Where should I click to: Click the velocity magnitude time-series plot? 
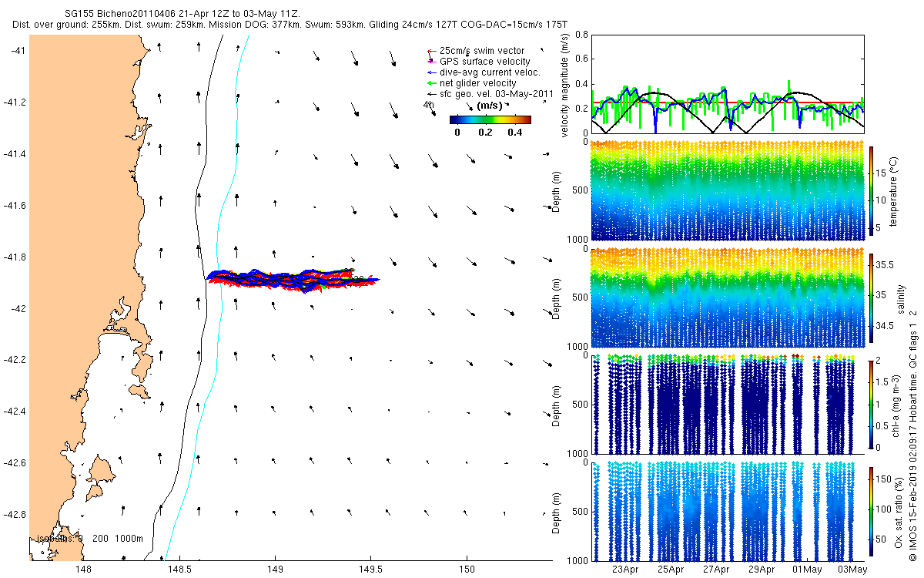click(x=727, y=84)
